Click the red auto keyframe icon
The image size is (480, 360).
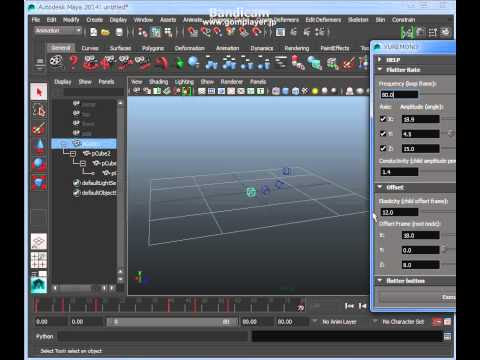coord(437,322)
